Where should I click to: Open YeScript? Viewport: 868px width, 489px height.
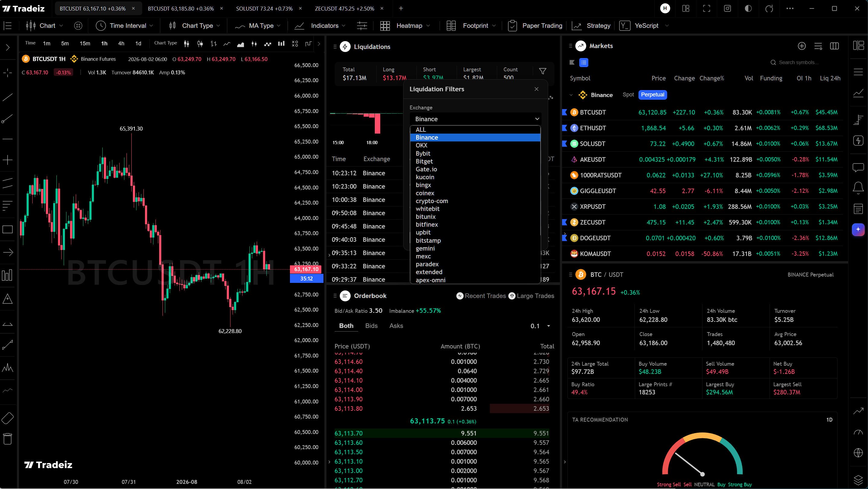click(x=639, y=26)
